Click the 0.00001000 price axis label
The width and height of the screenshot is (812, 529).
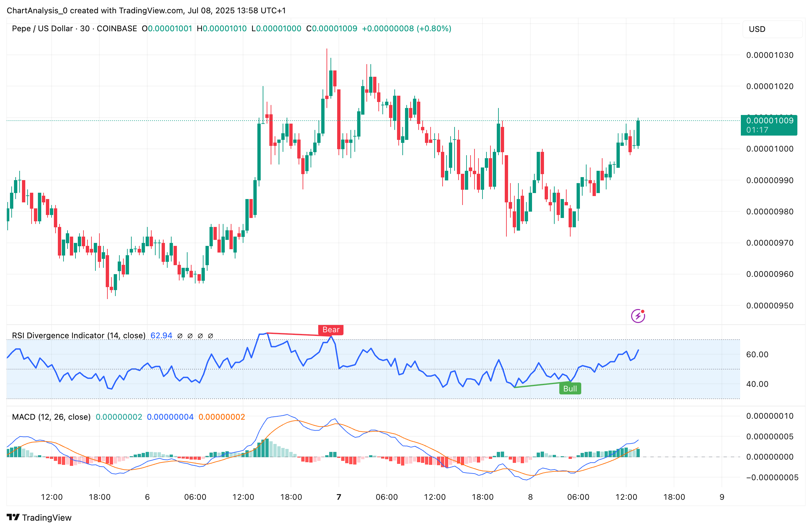click(770, 149)
